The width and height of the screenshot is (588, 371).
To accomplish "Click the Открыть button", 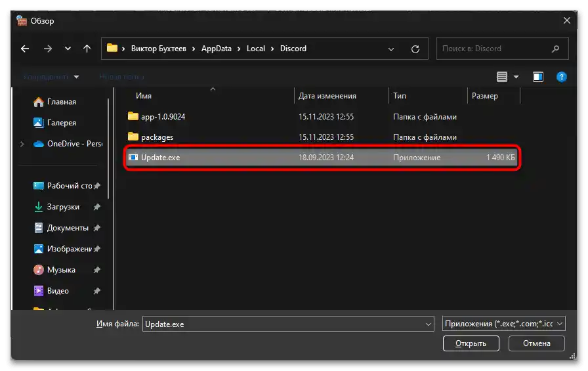I will click(471, 343).
